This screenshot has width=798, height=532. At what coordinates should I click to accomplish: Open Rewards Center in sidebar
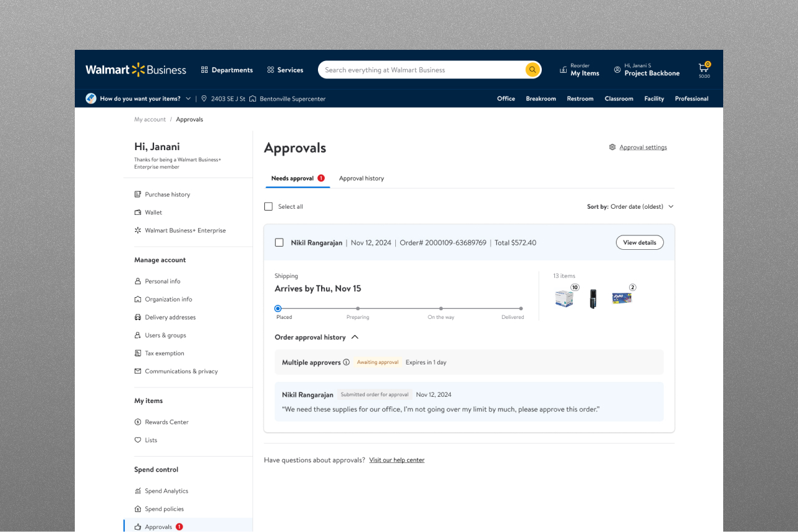(x=166, y=422)
